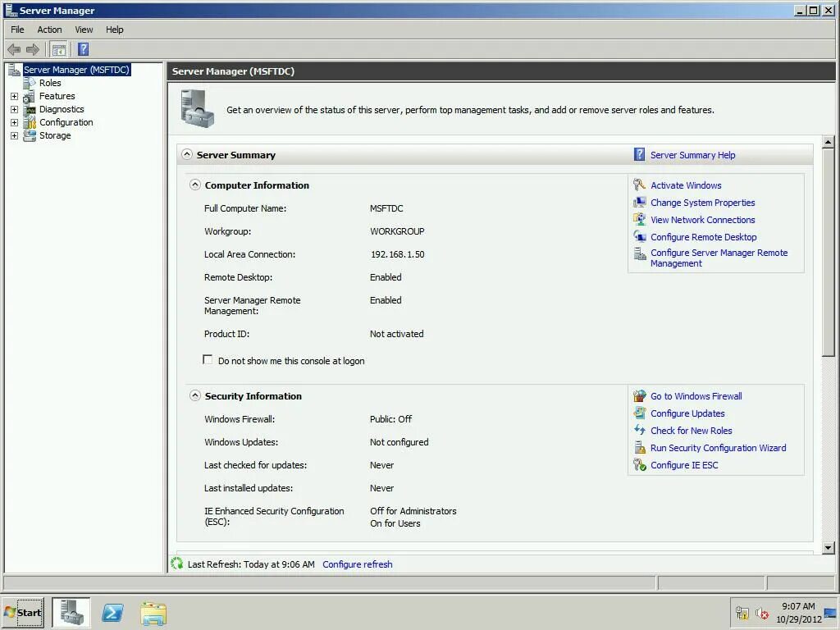Collapse the Server Summary section

pyautogui.click(x=186, y=154)
